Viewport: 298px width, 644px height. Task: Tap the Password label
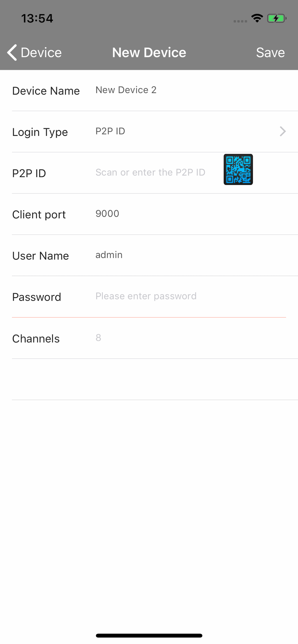coord(36,297)
